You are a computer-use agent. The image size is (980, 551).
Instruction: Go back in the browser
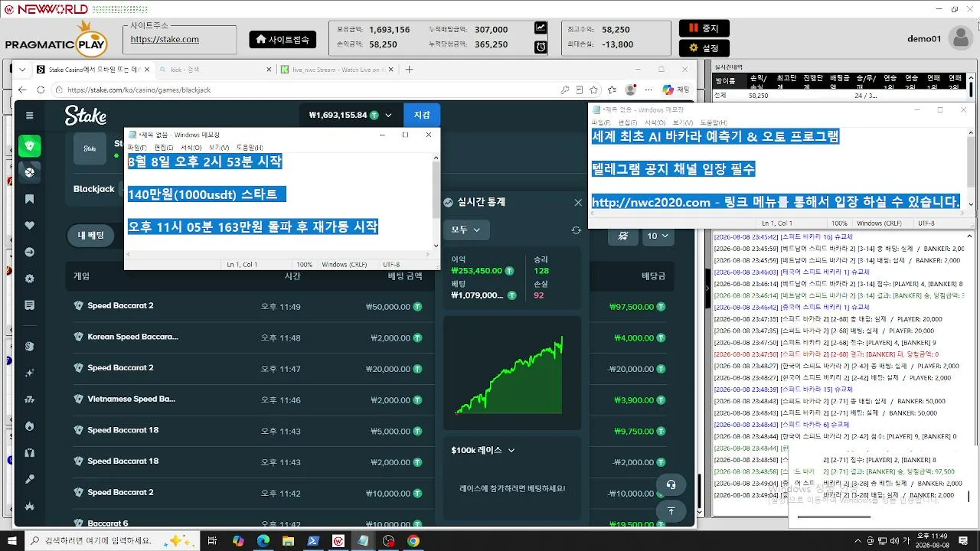[x=22, y=90]
